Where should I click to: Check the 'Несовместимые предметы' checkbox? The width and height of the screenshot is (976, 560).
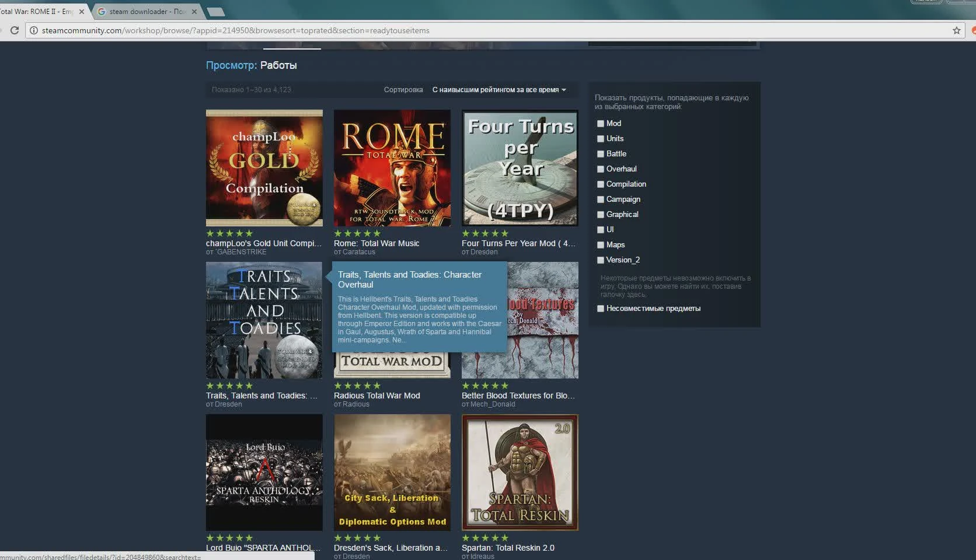click(x=601, y=309)
